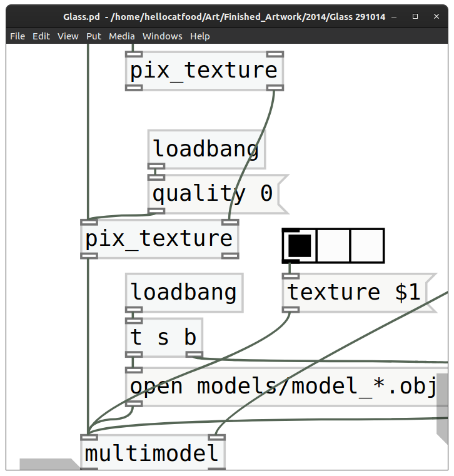Select the loadbang object above 'quality 0'
The height and width of the screenshot is (476, 454).
point(206,149)
